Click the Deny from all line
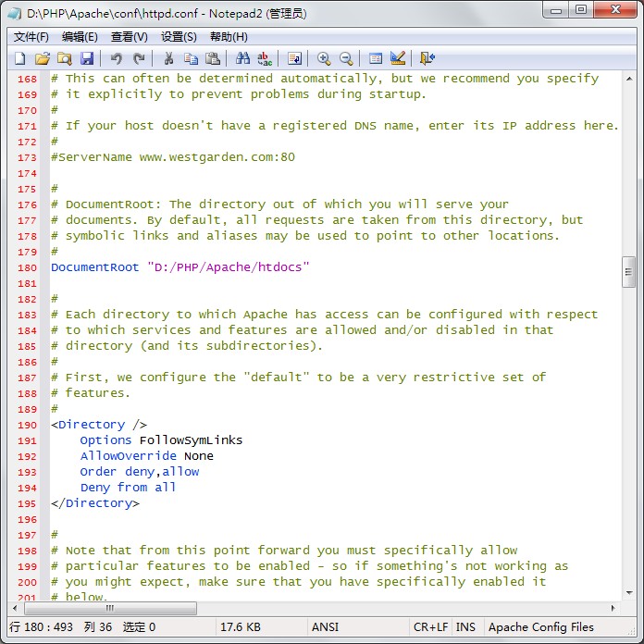This screenshot has height=644, width=644. [128, 488]
